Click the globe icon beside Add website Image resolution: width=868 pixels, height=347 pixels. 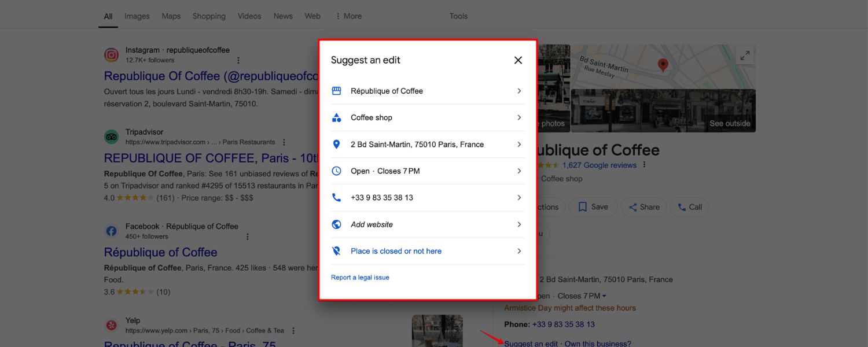[336, 224]
